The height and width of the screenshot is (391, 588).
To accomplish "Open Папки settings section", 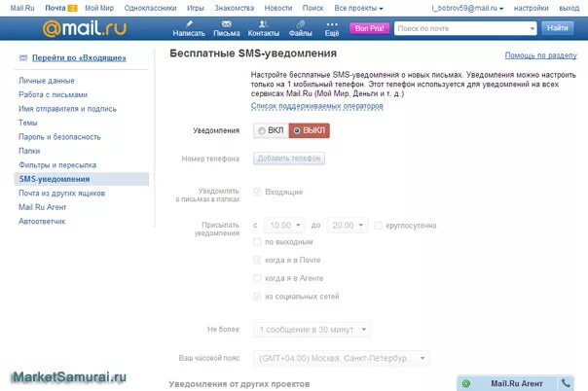I will pos(29,151).
